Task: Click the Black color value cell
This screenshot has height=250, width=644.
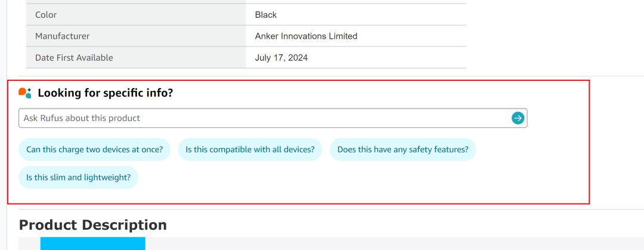Action: tap(266, 15)
